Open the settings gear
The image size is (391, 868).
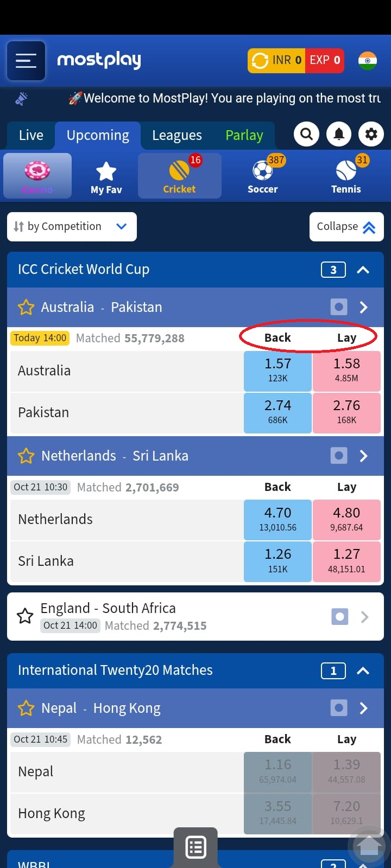tap(371, 134)
